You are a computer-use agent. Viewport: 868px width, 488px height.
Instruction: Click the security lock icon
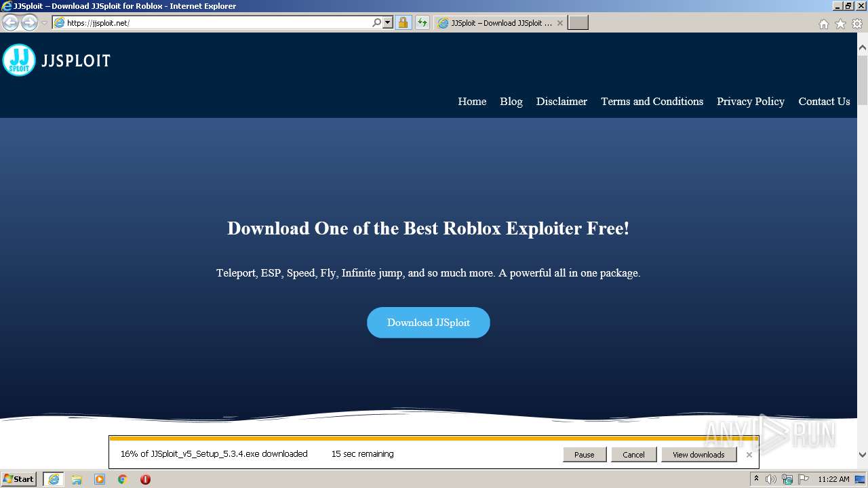tap(403, 22)
